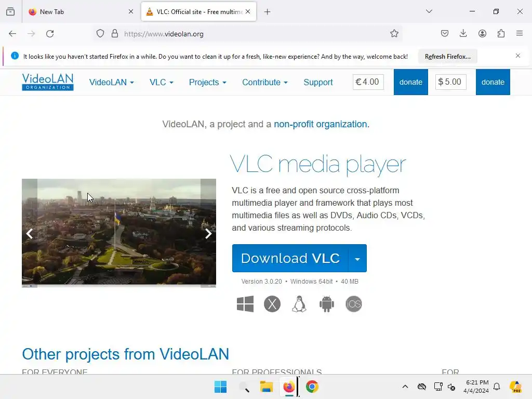Viewport: 532px width, 399px height.
Task: Open a new tab with plus button
Action: (268, 12)
